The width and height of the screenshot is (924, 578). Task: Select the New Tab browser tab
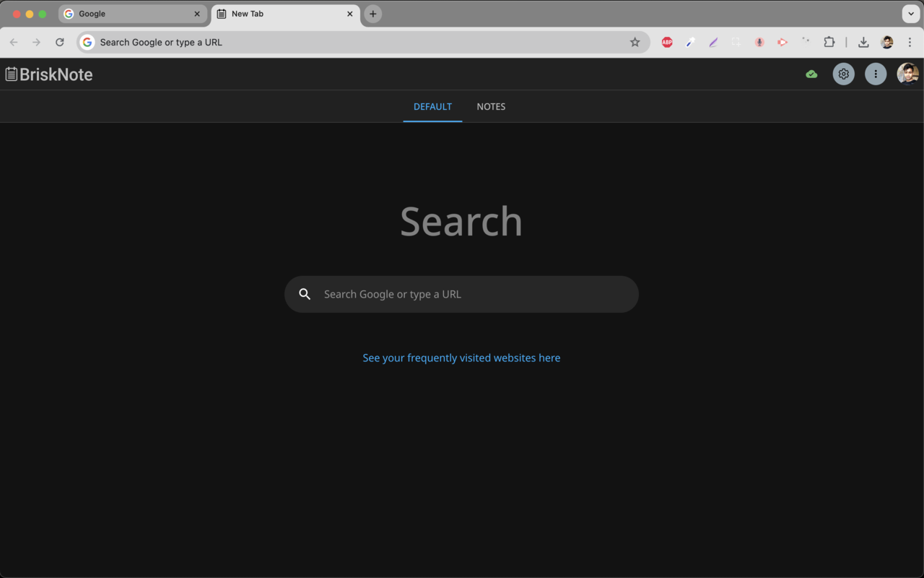tap(286, 14)
